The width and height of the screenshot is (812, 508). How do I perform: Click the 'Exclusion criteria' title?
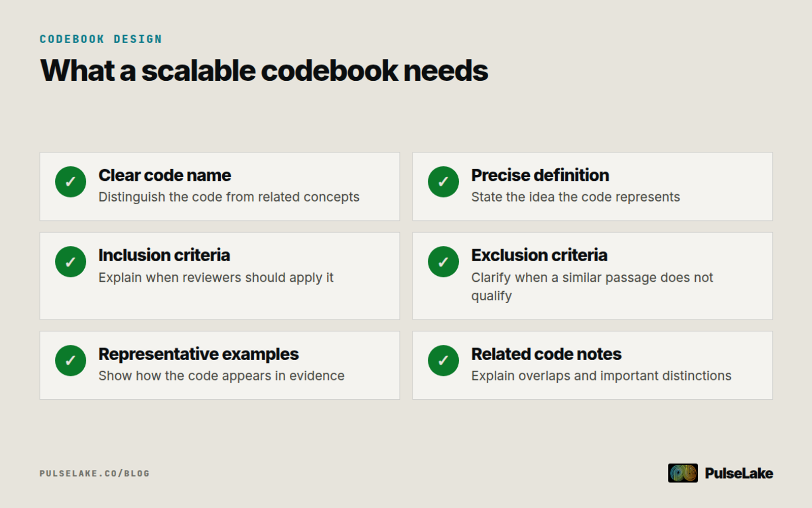point(539,255)
